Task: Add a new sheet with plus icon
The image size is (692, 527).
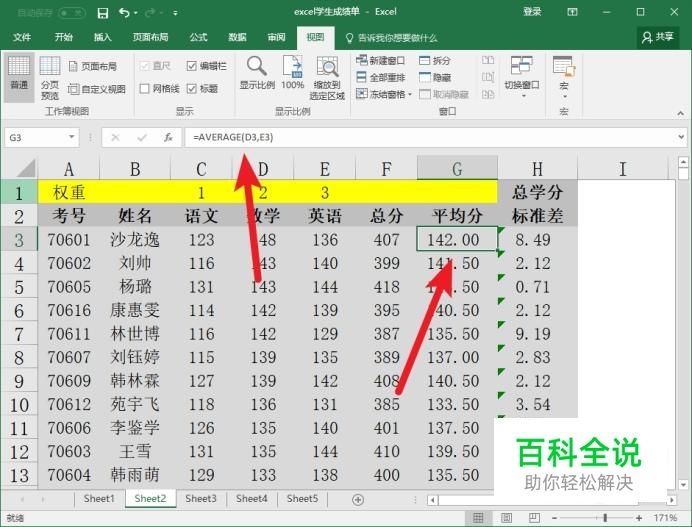Action: coord(358,500)
